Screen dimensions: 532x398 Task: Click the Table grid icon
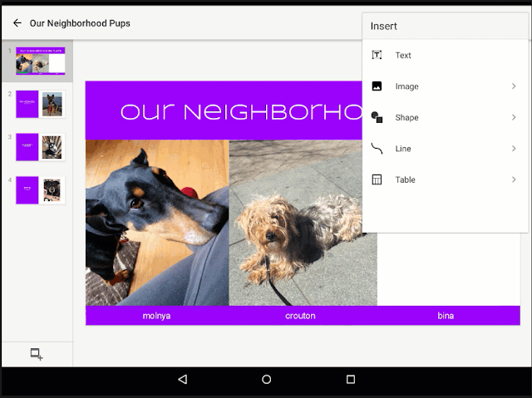[377, 179]
